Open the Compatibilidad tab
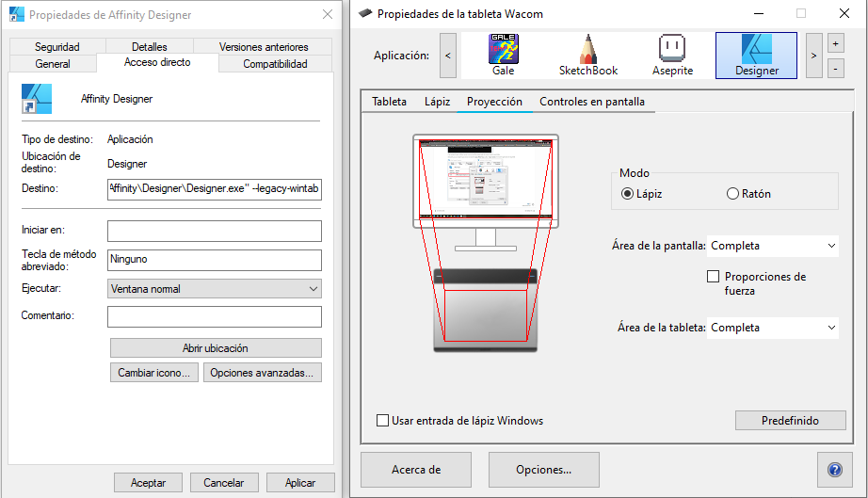The width and height of the screenshot is (868, 498). tap(275, 64)
